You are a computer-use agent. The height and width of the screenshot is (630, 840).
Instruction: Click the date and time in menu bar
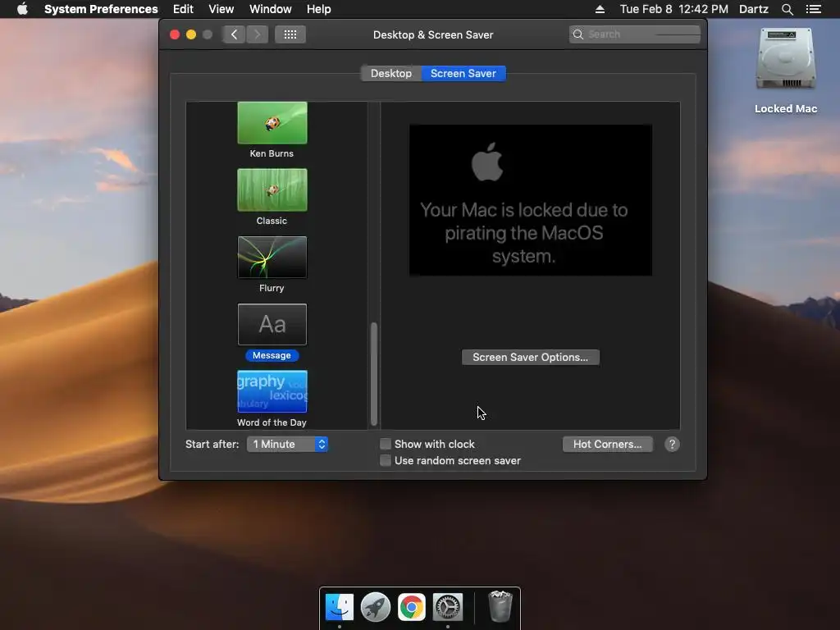tap(674, 9)
